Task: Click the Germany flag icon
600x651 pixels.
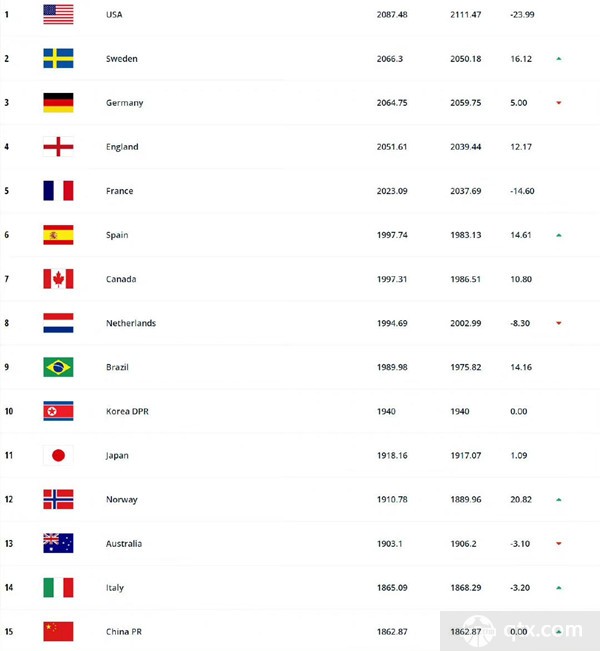Action: point(58,103)
